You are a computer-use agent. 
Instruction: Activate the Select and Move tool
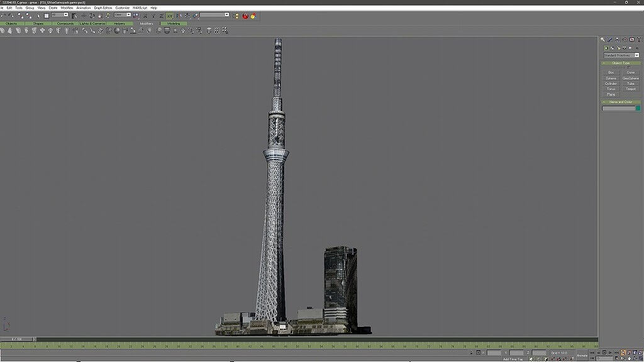click(84, 16)
